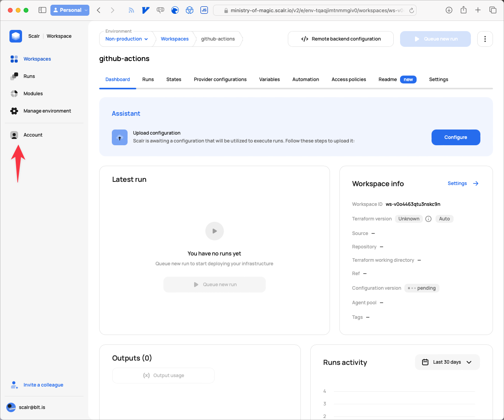The image size is (504, 420).
Task: Switch to the Runs tab
Action: point(148,80)
